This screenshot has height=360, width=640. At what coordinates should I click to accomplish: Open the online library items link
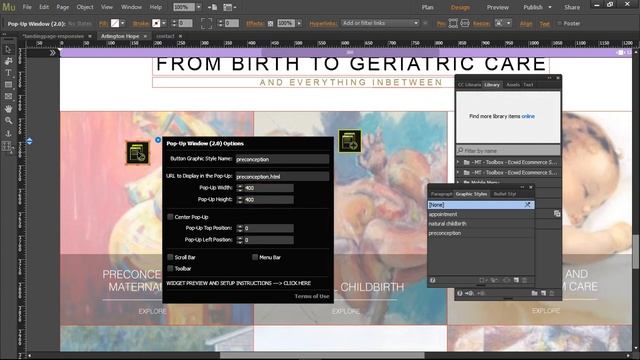coord(528,116)
